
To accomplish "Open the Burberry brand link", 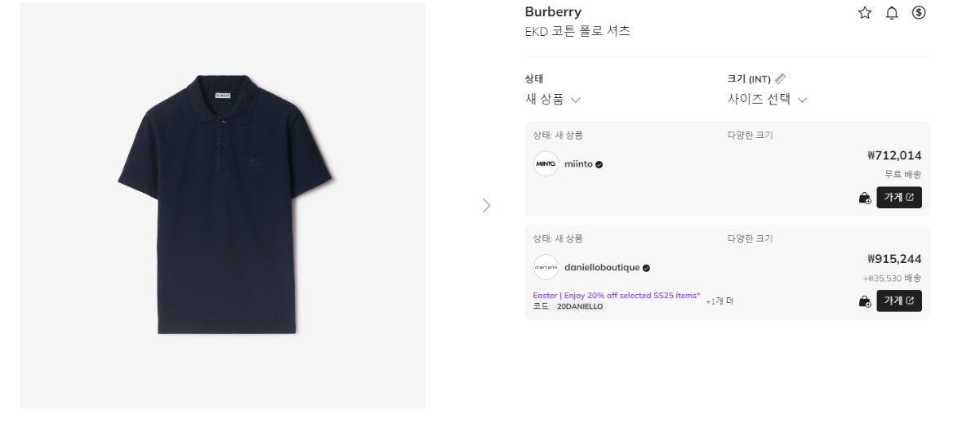I will (x=553, y=12).
